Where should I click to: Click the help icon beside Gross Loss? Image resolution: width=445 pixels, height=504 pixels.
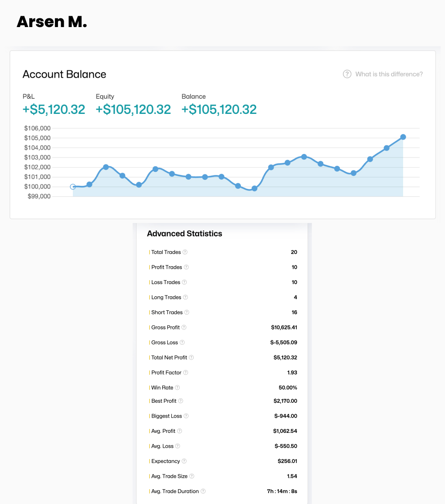[x=182, y=343]
